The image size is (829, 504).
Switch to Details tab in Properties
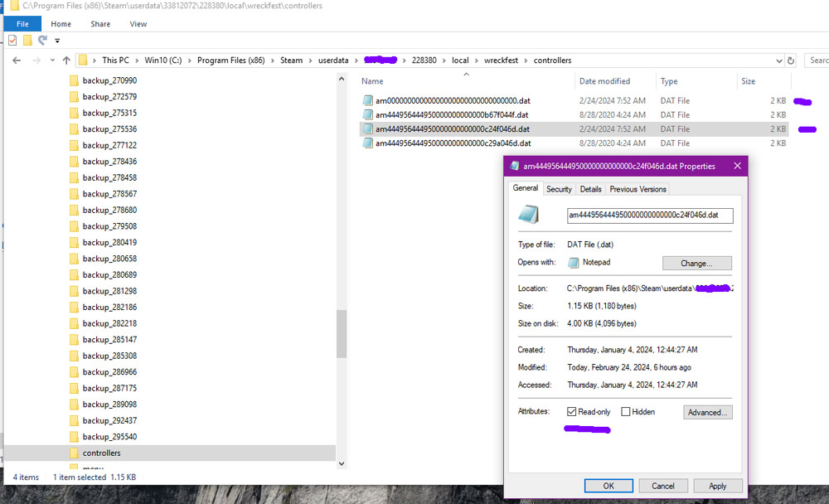click(590, 189)
